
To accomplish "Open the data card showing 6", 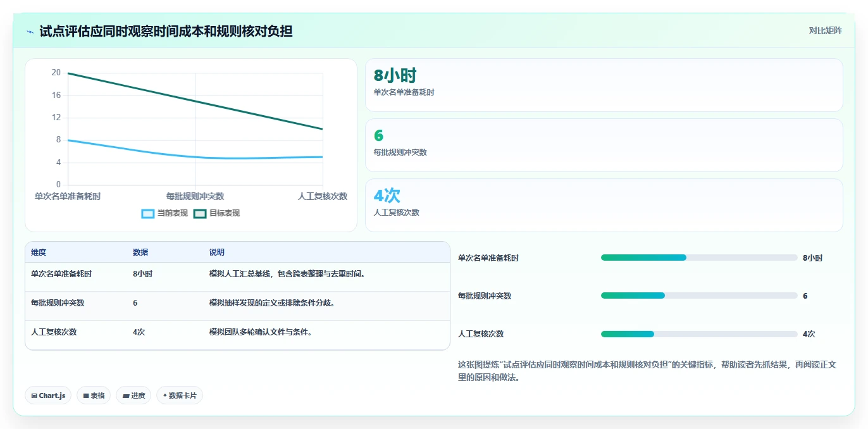I will (x=604, y=145).
